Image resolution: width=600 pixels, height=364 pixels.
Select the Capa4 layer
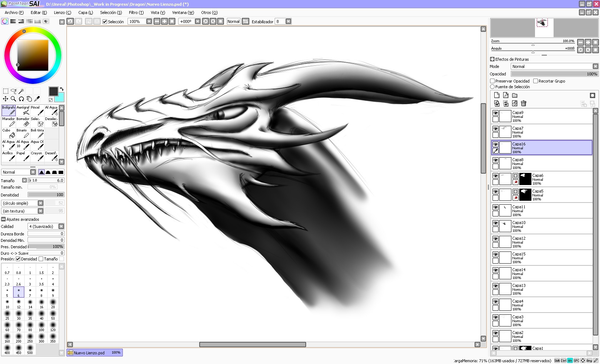click(x=542, y=305)
